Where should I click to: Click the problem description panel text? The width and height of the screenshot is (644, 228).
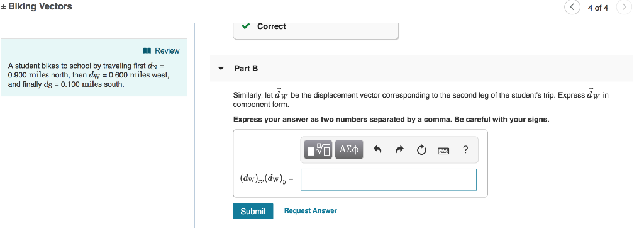point(89,75)
